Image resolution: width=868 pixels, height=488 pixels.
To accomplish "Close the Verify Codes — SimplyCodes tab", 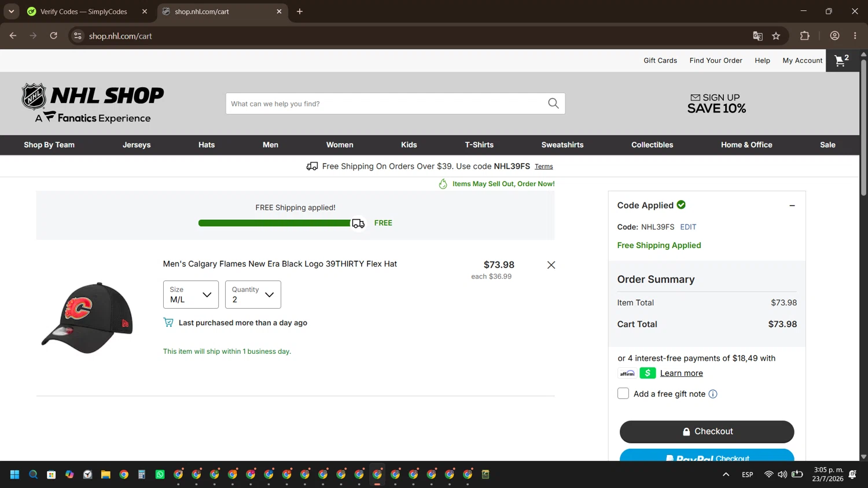I will (x=145, y=12).
